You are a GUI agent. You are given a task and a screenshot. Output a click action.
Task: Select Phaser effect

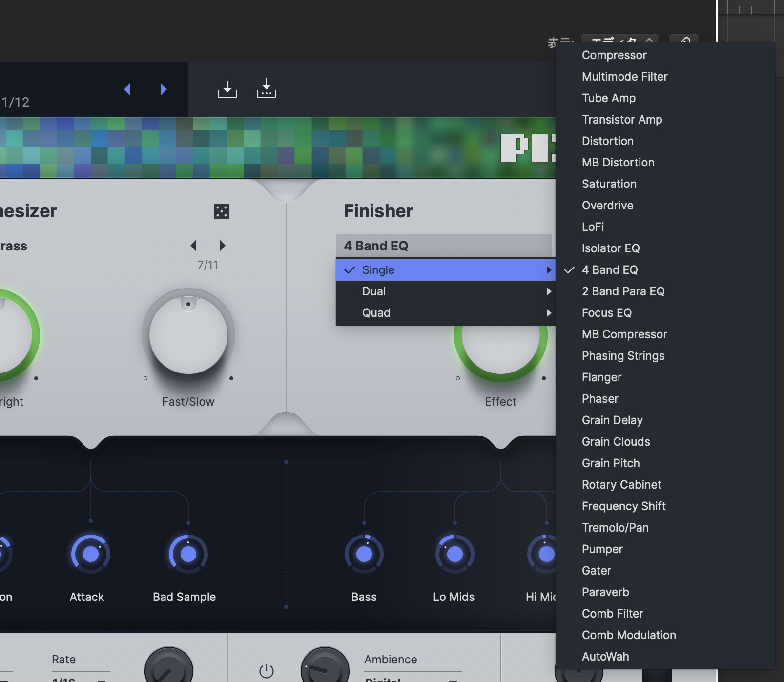[665, 399]
